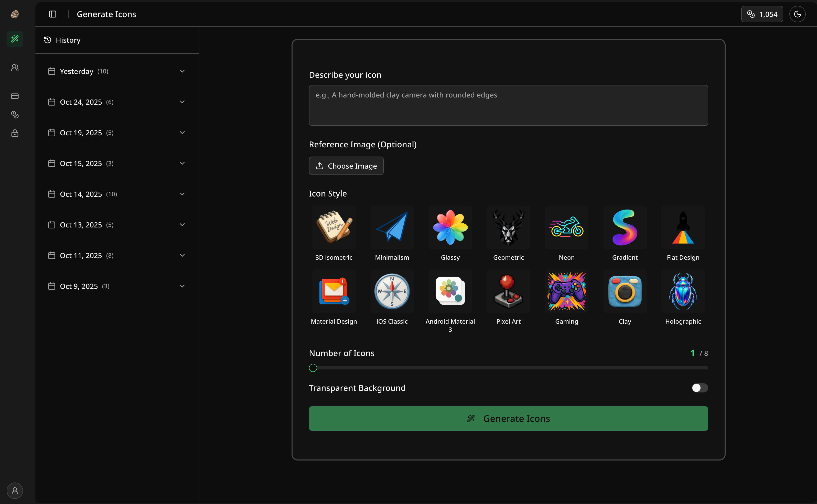Image resolution: width=817 pixels, height=504 pixels.
Task: Enable the Transparent Background switch
Action: (x=700, y=388)
